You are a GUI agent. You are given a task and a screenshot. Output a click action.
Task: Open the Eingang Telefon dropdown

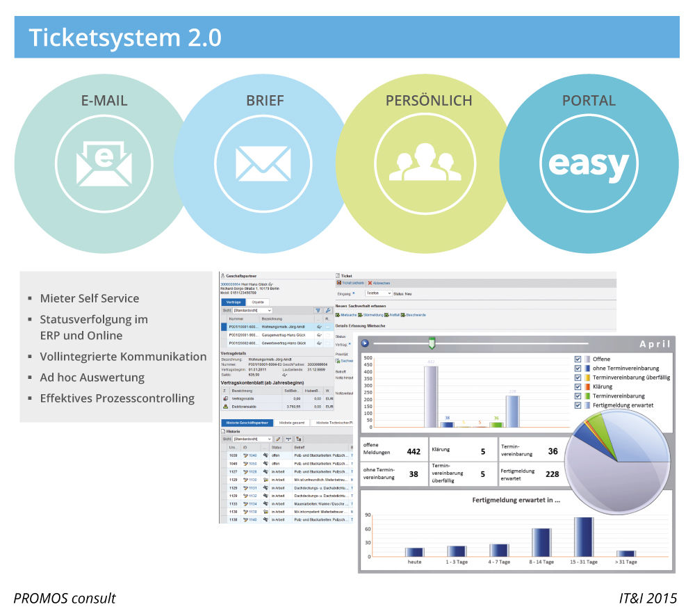379,293
